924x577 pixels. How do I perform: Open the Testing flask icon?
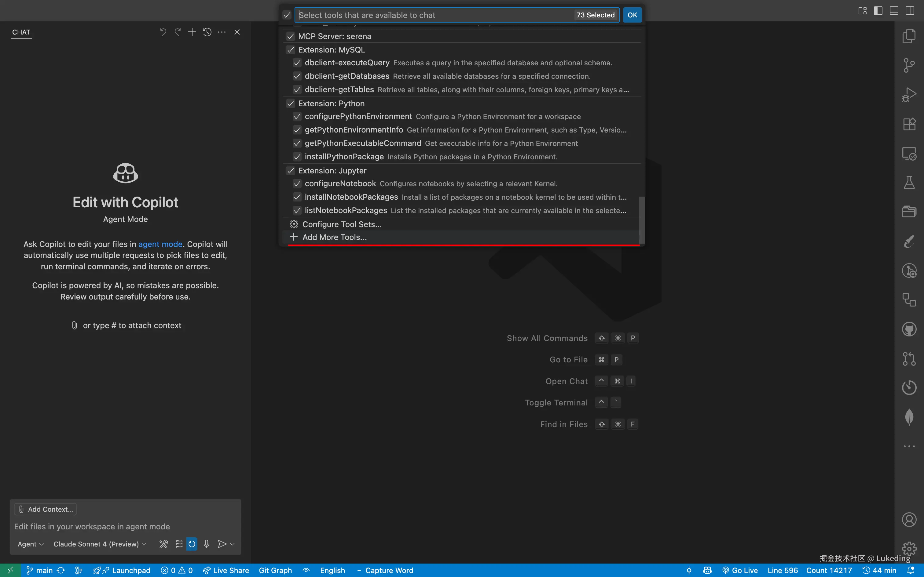coord(909,183)
